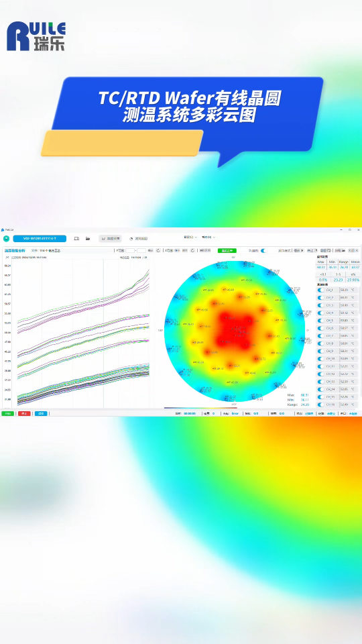The image size is (362, 644).
Task: Click the 00:00:00 timer in the status bar
Action: (190, 414)
